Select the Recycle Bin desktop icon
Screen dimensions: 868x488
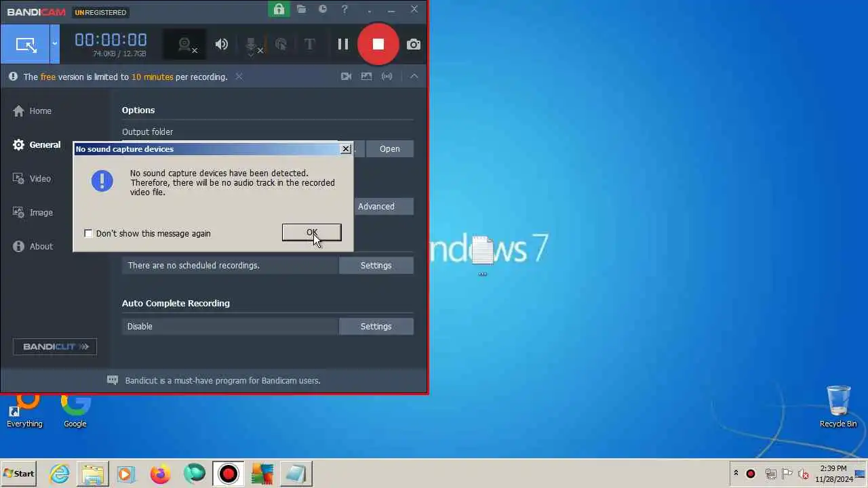click(x=838, y=407)
